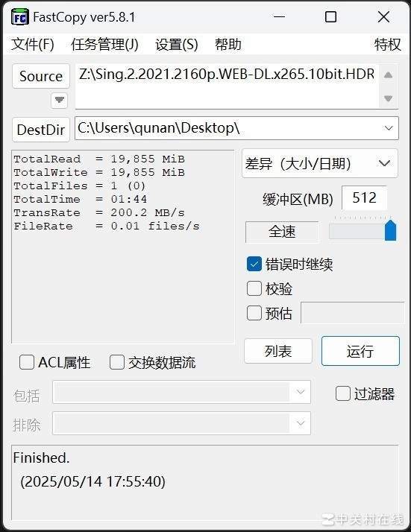Enable the 预估 estimate checkbox

pyautogui.click(x=254, y=313)
